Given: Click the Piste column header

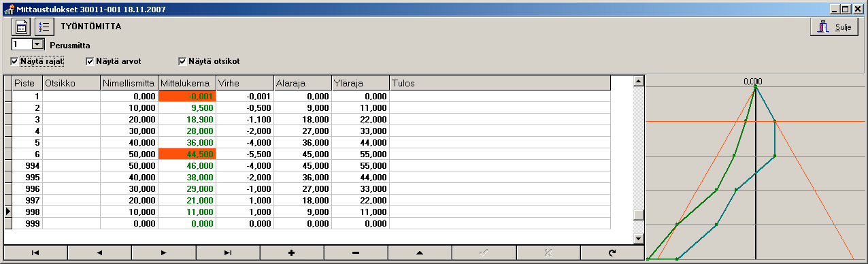Looking at the screenshot, I should 27,83.
